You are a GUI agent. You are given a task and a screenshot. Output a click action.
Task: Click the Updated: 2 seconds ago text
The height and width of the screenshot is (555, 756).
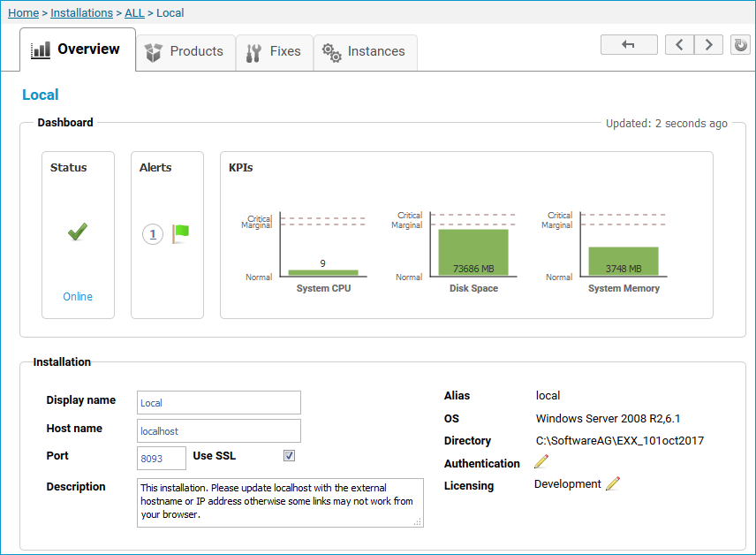pyautogui.click(x=666, y=124)
